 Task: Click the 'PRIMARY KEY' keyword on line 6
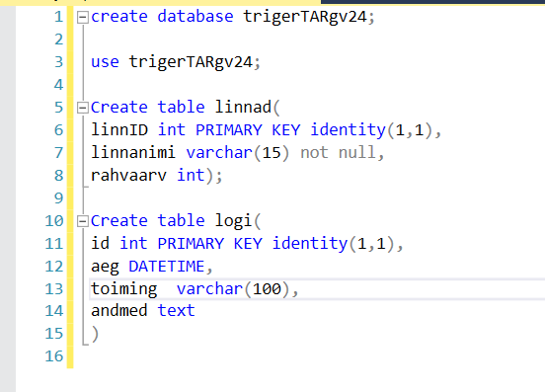click(248, 130)
